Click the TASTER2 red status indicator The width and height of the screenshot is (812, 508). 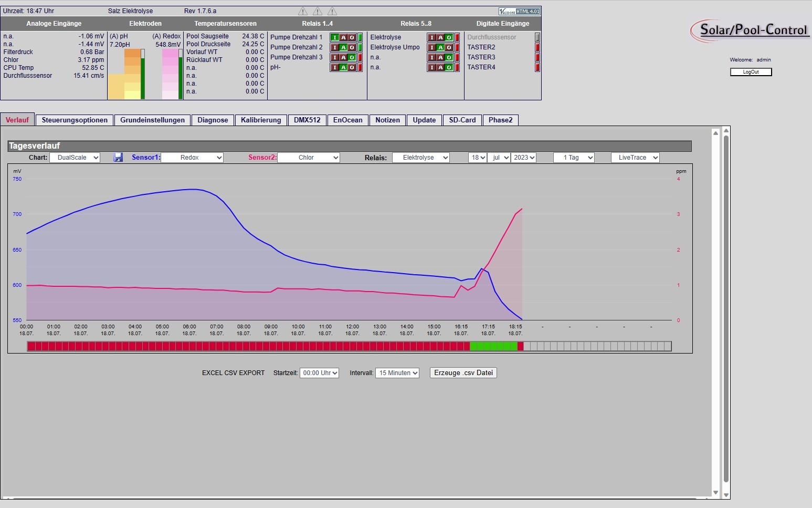(x=537, y=47)
